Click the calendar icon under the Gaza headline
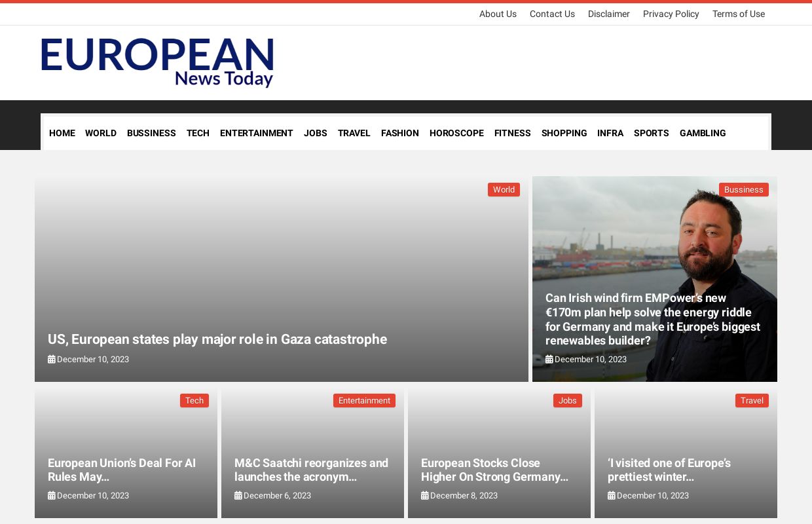Image resolution: width=812 pixels, height=524 pixels. [x=52, y=359]
